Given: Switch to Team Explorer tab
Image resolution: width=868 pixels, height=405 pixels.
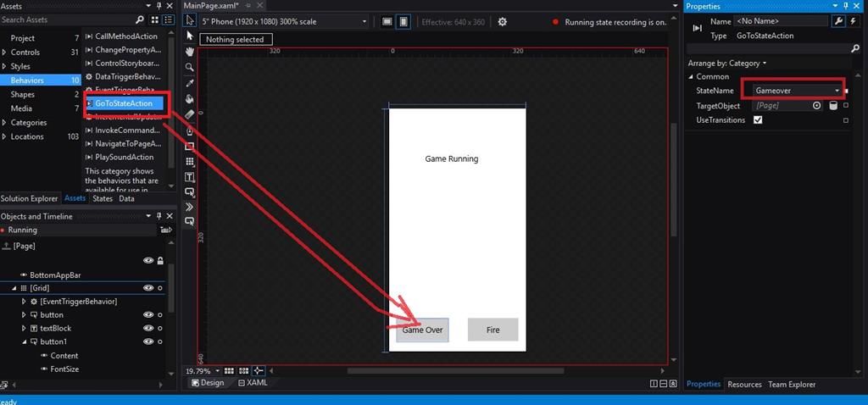Looking at the screenshot, I should click(x=792, y=385).
